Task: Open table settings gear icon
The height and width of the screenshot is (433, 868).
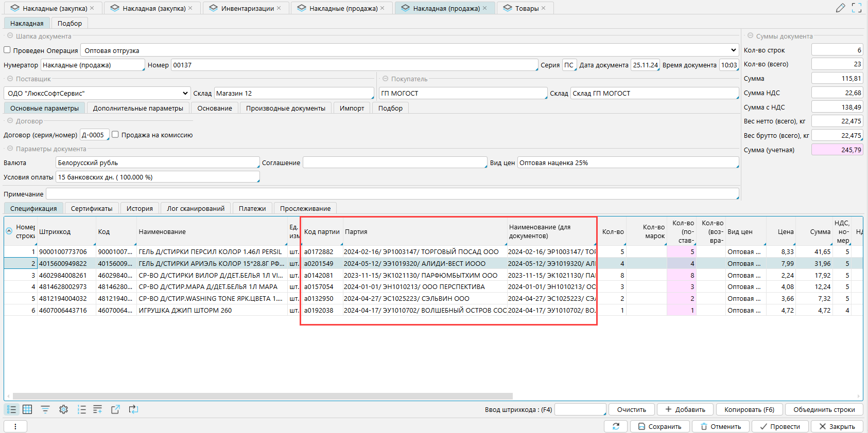Action: point(63,409)
